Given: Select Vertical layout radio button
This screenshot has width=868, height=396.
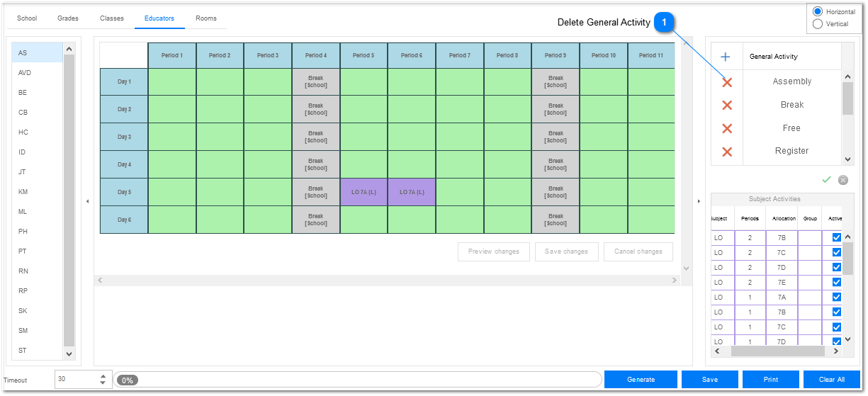Looking at the screenshot, I should coord(818,24).
